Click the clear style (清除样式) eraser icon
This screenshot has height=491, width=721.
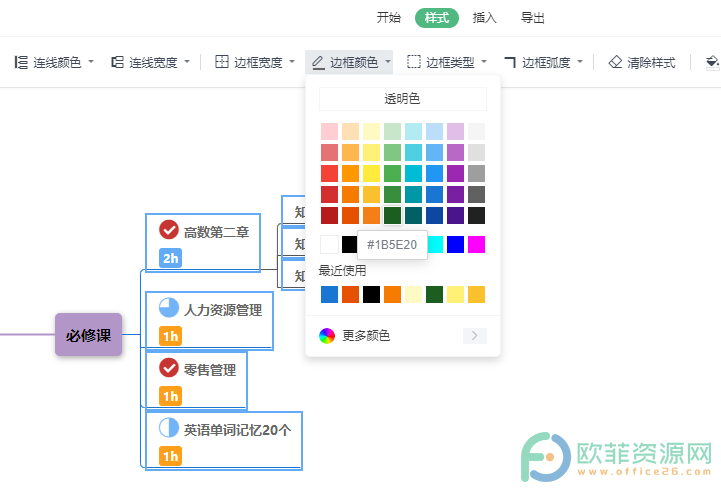[x=615, y=62]
